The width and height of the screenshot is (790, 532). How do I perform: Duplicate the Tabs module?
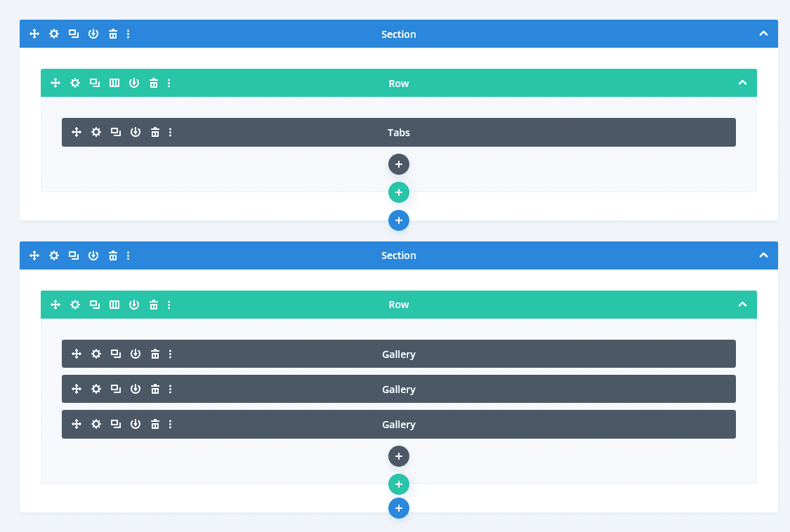click(116, 132)
